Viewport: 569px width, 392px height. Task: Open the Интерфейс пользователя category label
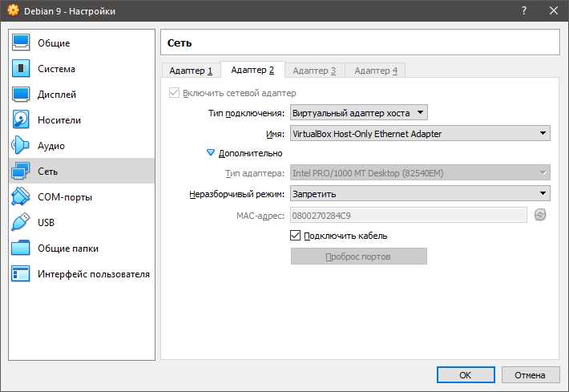[94, 274]
